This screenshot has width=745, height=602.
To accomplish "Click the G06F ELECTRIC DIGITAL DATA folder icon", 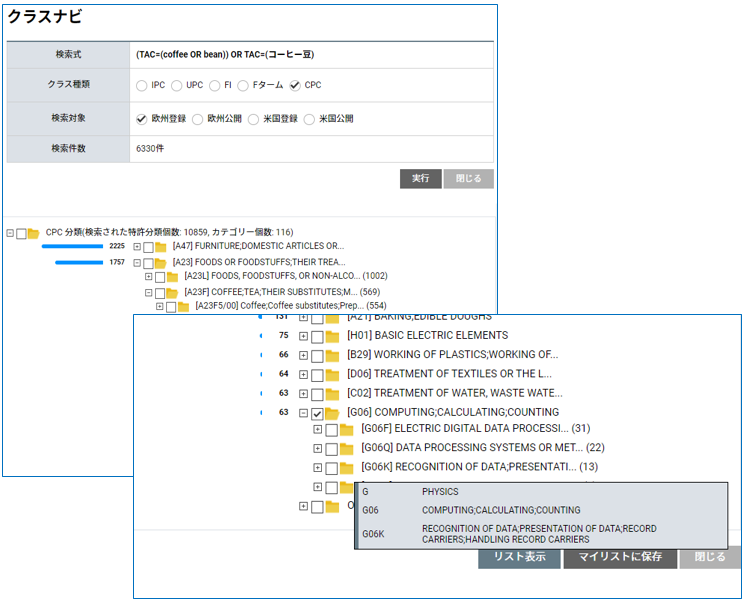I will tap(346, 429).
